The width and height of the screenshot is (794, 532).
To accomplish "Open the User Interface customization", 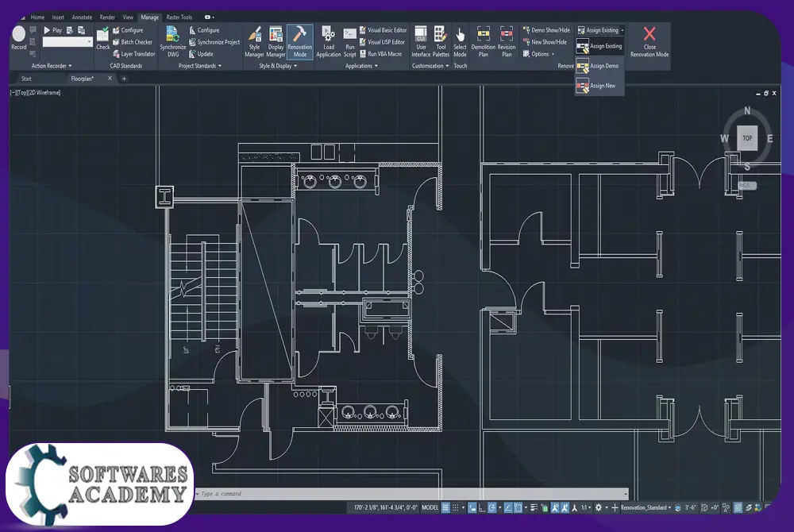I will (421, 41).
